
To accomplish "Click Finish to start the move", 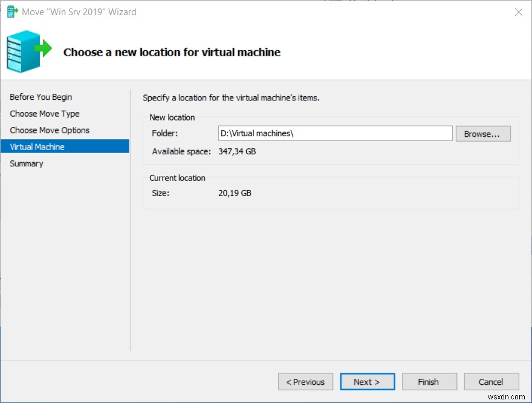I will 429,381.
